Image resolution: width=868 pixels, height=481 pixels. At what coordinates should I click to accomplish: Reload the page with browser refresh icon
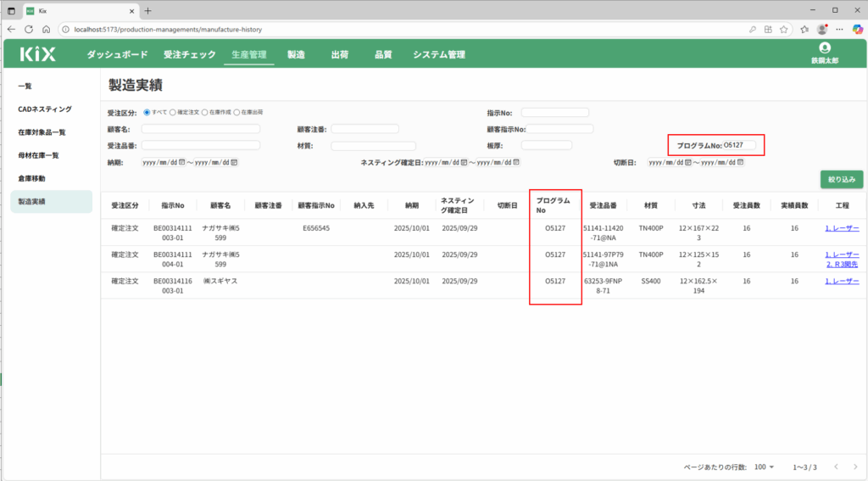tap(28, 28)
